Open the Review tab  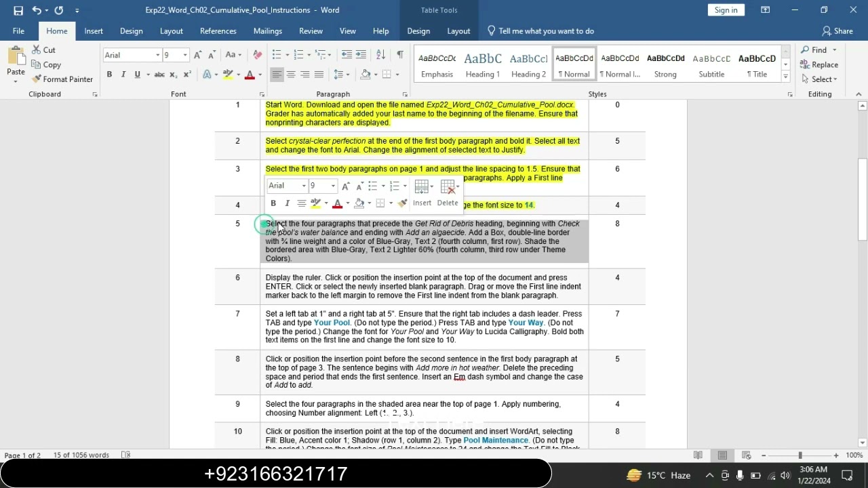[311, 31]
